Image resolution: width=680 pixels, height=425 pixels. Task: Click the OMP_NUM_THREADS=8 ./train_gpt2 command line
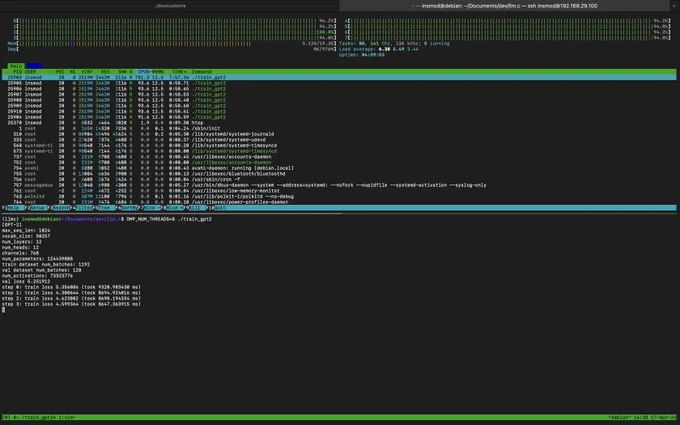coord(169,219)
